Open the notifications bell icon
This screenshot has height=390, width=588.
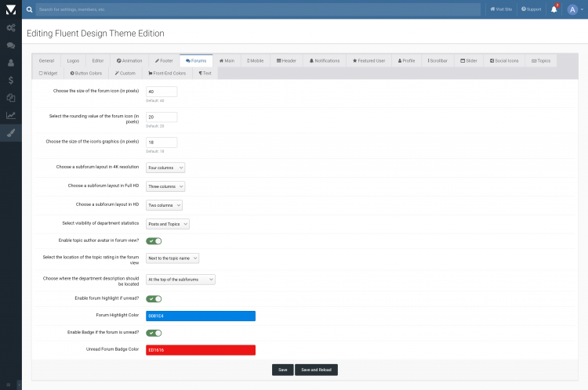554,9
